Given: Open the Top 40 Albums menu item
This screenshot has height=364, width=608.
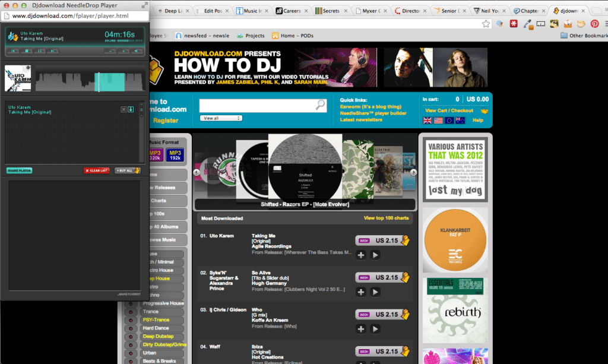Looking at the screenshot, I should click(x=168, y=227).
